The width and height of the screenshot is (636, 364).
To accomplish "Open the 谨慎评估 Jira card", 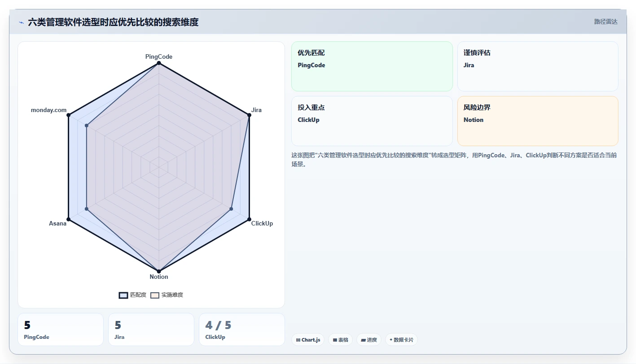I will tap(538, 66).
